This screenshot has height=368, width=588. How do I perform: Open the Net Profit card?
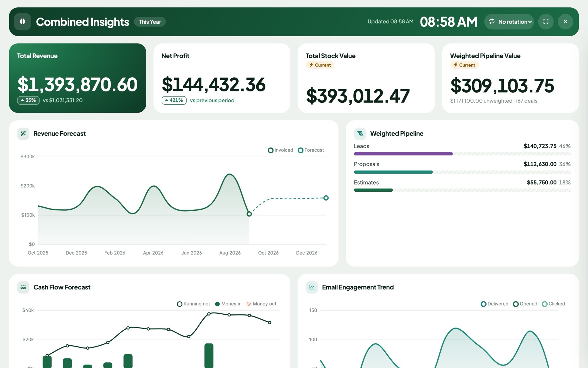point(222,78)
